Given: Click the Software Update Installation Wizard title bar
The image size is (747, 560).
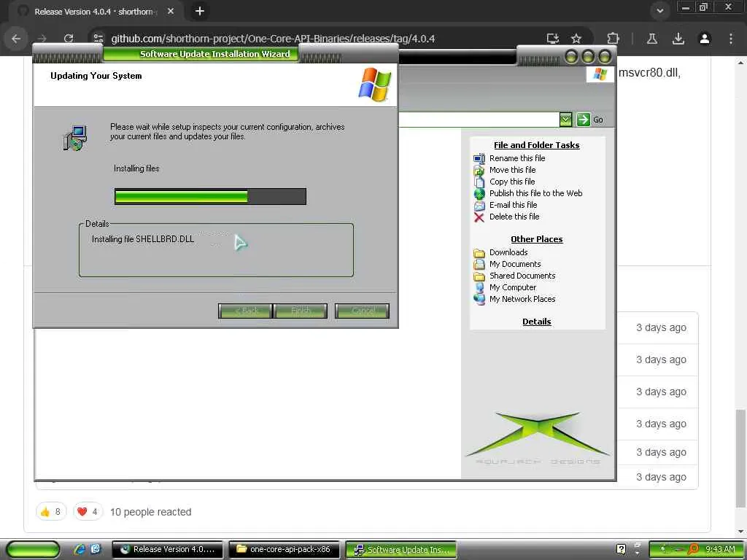Looking at the screenshot, I should [215, 54].
